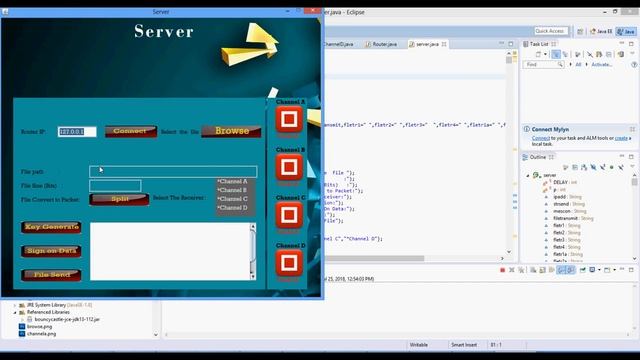Open the Open Perspective icon
The width and height of the screenshot is (640, 360).
[580, 31]
